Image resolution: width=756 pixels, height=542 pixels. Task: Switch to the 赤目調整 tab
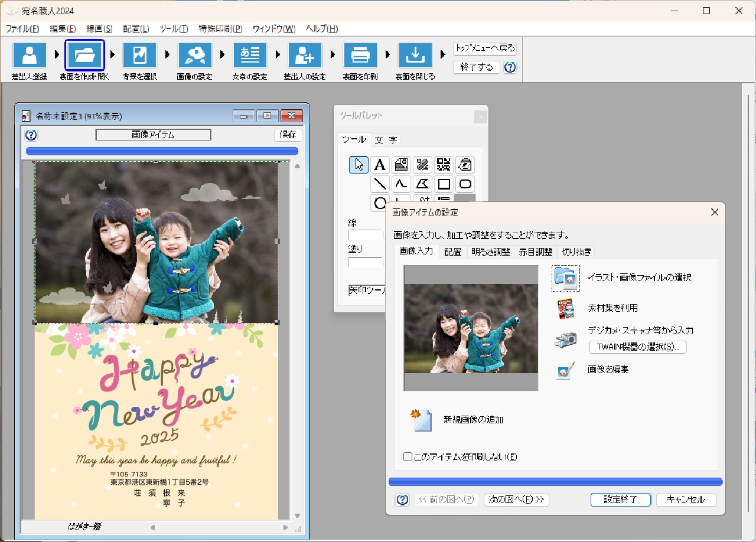coord(536,252)
